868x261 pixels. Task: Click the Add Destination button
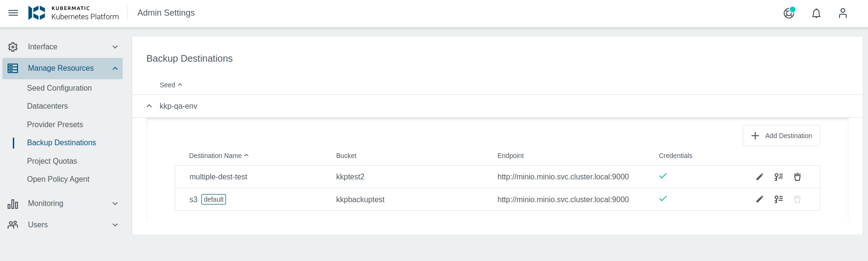(x=781, y=136)
